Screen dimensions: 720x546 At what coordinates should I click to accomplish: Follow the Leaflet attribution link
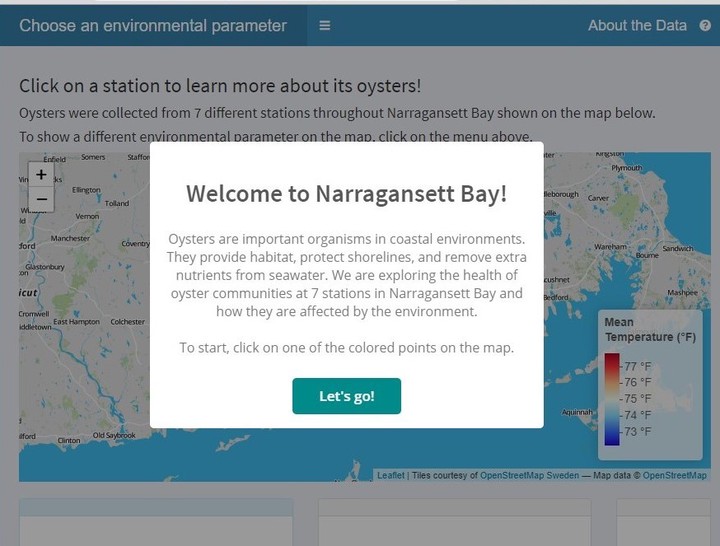(391, 475)
